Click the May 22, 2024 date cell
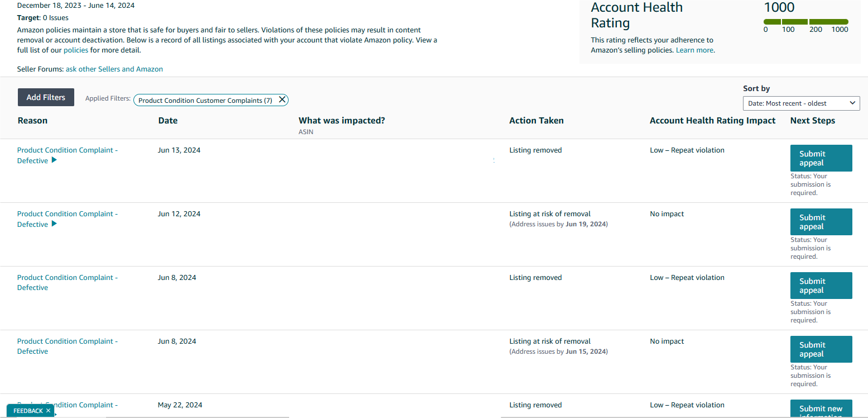The width and height of the screenshot is (868, 418). pos(180,405)
